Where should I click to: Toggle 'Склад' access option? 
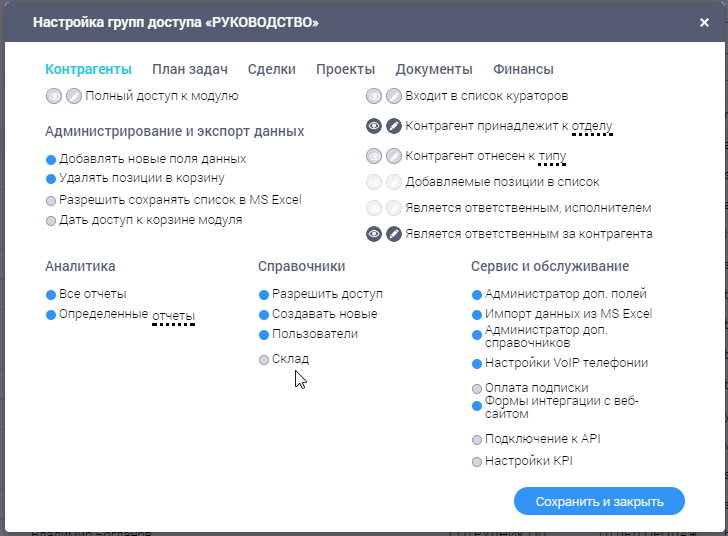click(x=264, y=359)
